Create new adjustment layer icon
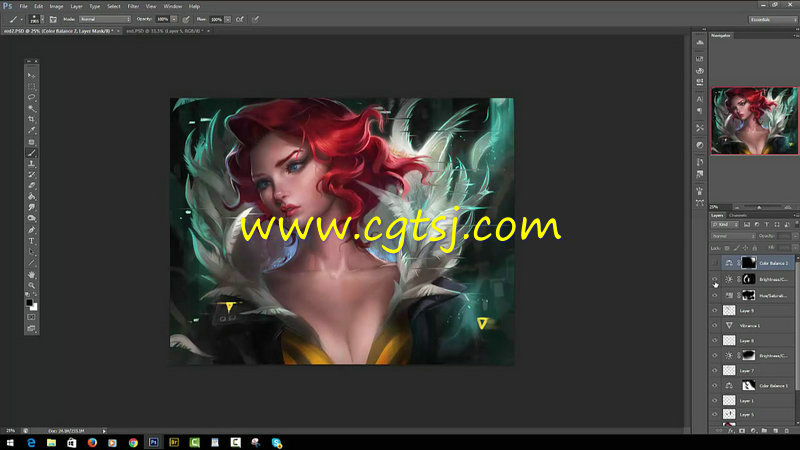Image resolution: width=800 pixels, height=450 pixels. coord(754,431)
